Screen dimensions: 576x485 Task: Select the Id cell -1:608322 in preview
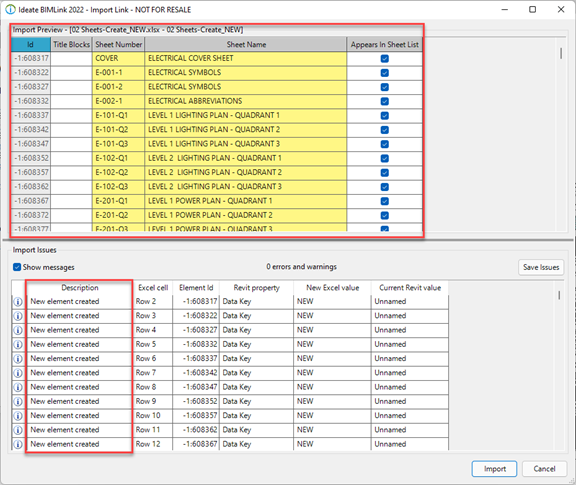point(31,72)
